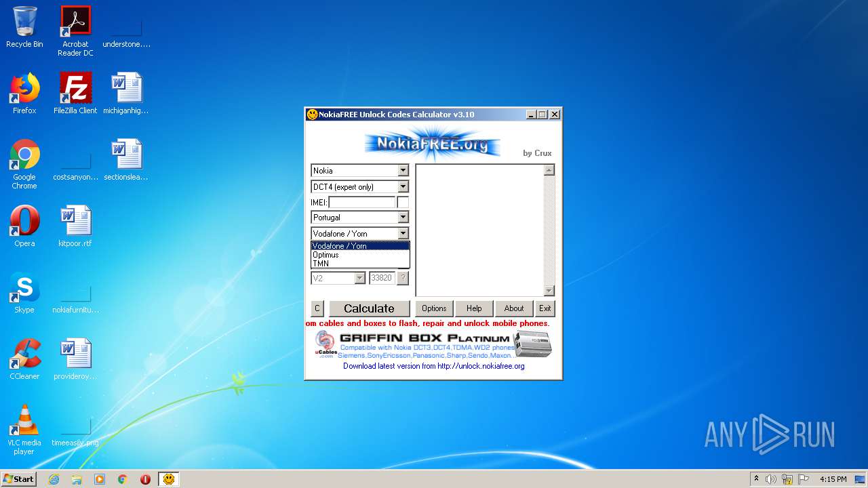Open the FileZilla Client shortcut

pos(75,94)
